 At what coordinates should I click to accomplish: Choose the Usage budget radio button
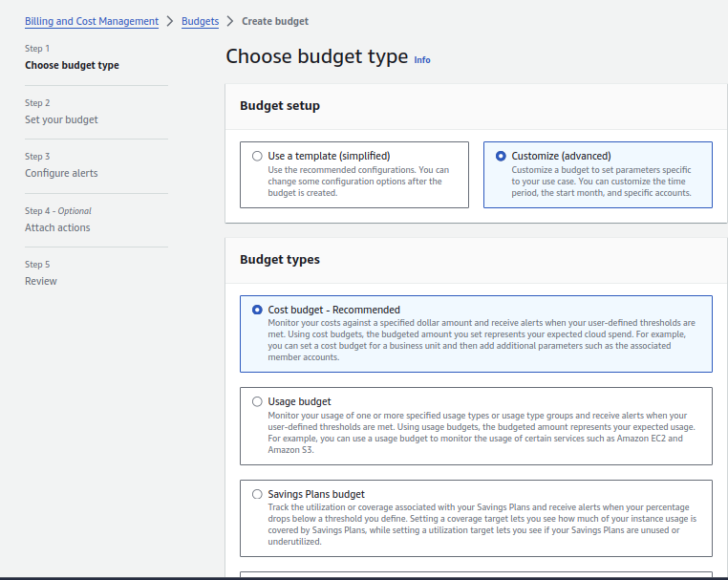click(x=257, y=401)
